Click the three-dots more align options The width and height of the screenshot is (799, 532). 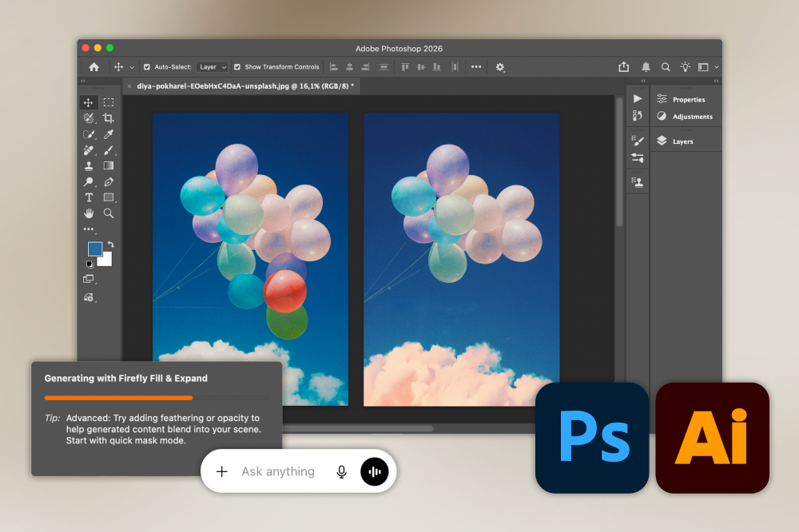[476, 67]
